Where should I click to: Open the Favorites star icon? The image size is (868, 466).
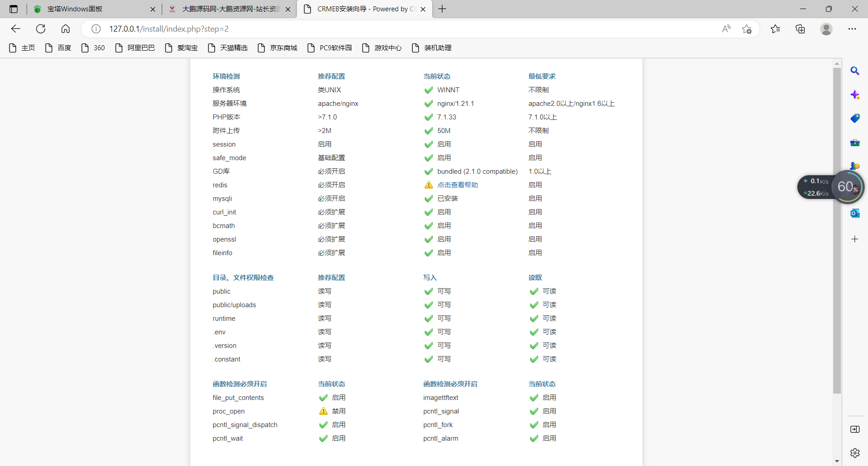pyautogui.click(x=775, y=29)
